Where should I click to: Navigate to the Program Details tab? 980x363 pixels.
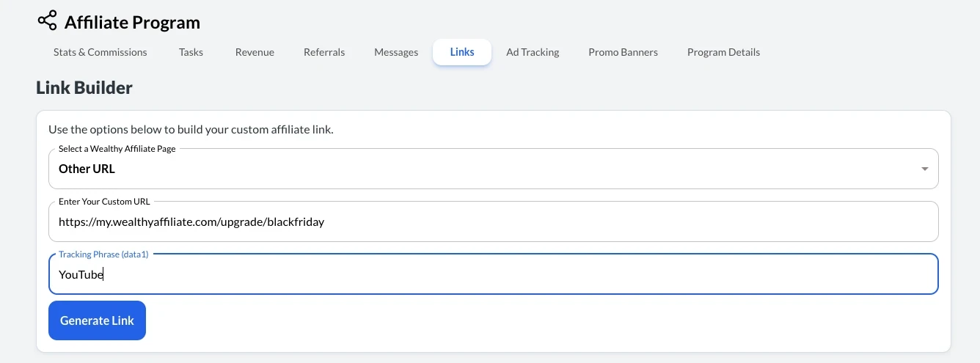(x=723, y=52)
